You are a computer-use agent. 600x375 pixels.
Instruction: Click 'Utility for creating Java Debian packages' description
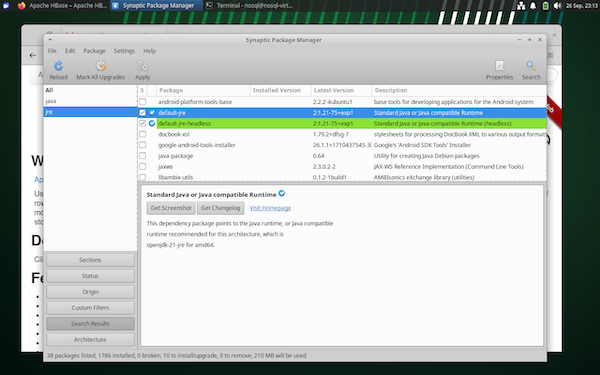(x=426, y=156)
